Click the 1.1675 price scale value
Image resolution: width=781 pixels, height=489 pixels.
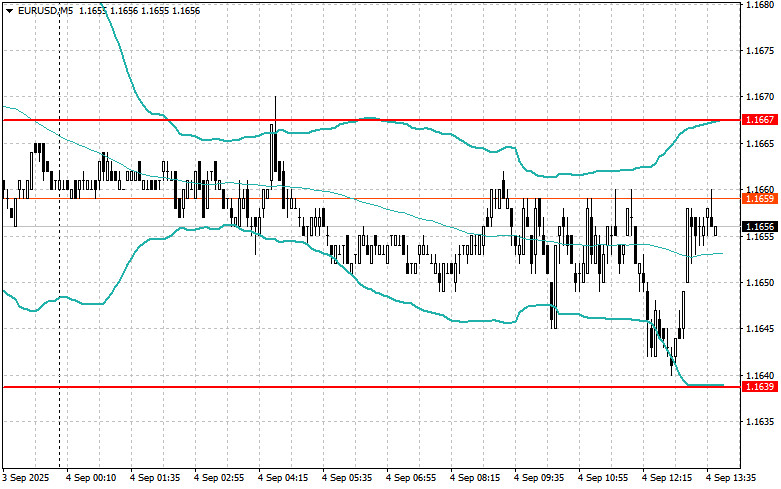point(760,51)
